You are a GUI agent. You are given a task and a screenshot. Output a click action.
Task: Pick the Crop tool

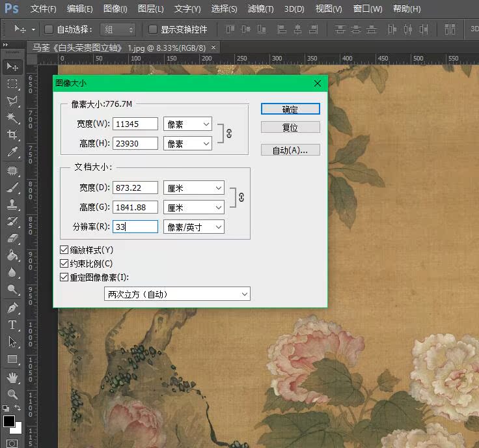pyautogui.click(x=12, y=135)
